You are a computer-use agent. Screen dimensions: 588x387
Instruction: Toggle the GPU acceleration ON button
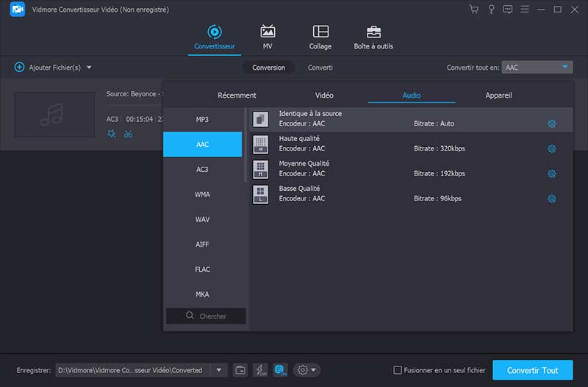280,370
